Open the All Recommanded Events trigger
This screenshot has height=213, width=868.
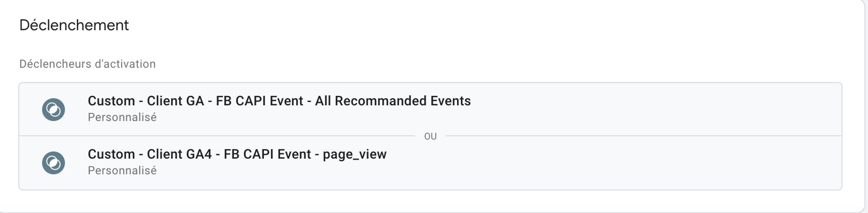coord(279,101)
